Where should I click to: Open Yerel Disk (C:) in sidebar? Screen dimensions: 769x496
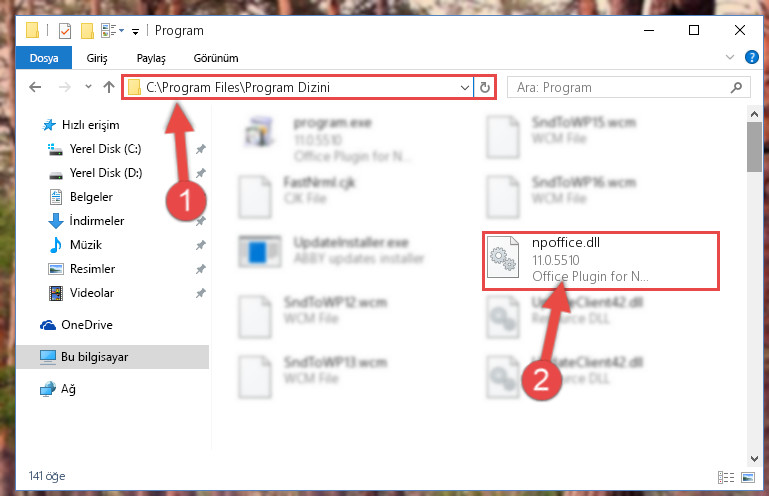(105, 149)
